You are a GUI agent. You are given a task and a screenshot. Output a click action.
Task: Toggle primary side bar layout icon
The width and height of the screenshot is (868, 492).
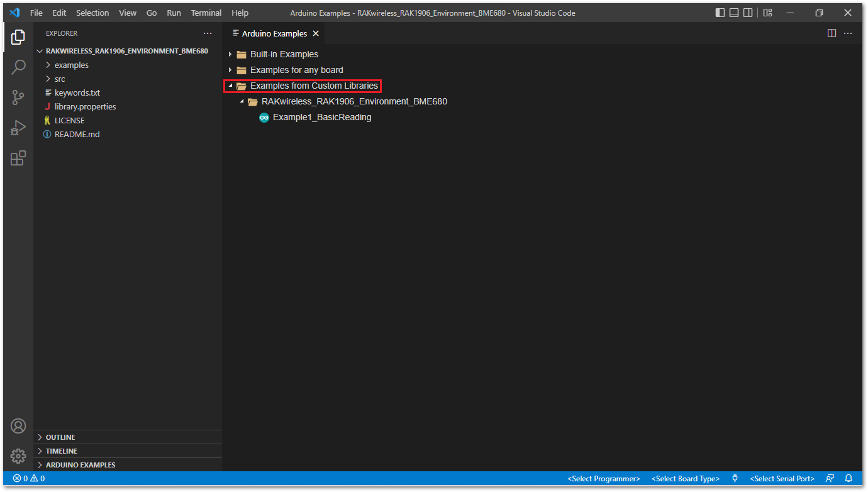coord(720,13)
